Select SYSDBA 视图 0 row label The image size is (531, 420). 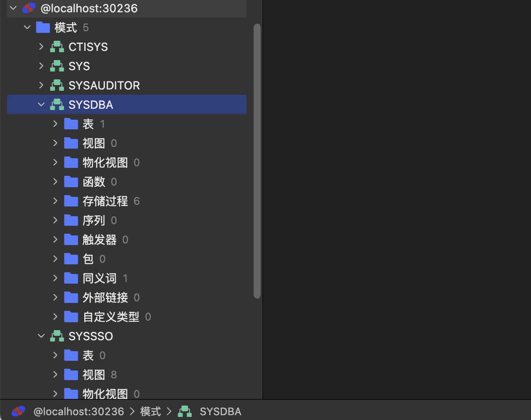point(94,143)
